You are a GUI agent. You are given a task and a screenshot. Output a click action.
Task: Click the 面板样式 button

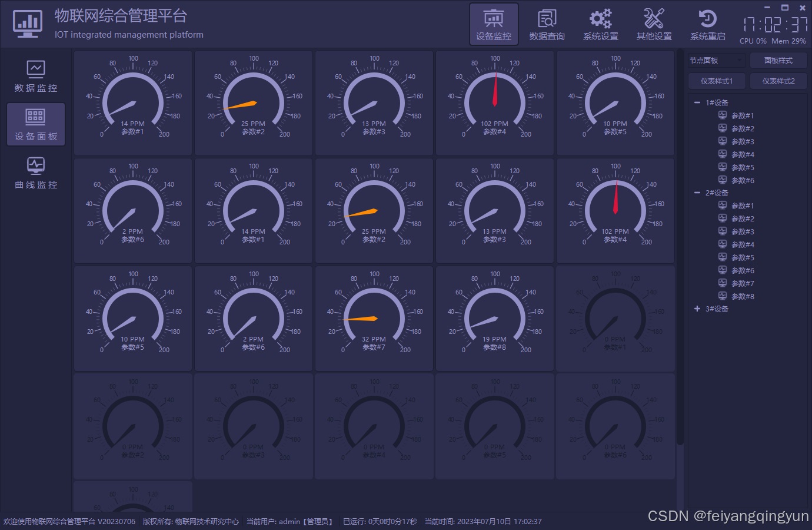point(778,61)
